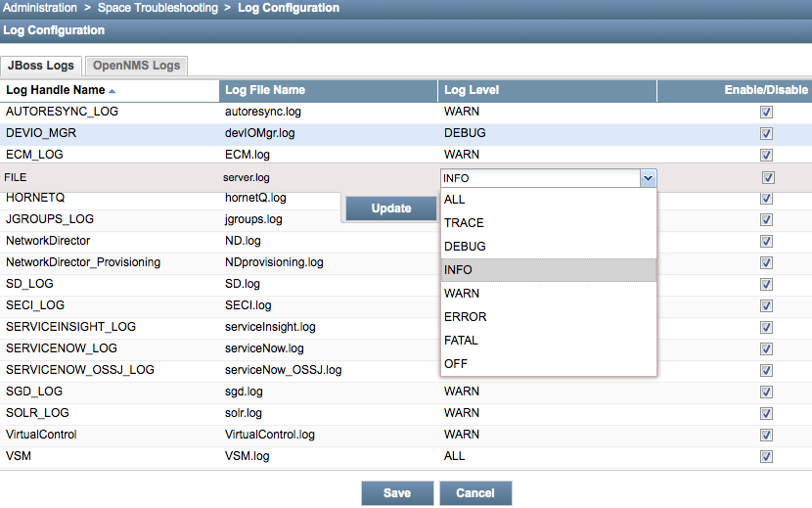Disable the AUTORESYNC_LOG checkbox
This screenshot has height=508, width=812.
click(x=766, y=112)
